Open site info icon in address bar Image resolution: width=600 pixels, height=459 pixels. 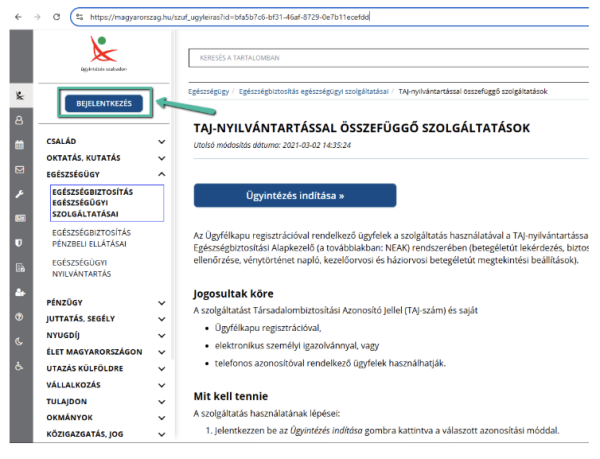pyautogui.click(x=79, y=17)
